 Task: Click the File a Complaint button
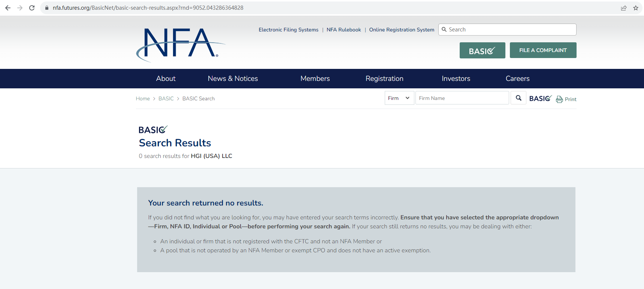click(x=543, y=50)
